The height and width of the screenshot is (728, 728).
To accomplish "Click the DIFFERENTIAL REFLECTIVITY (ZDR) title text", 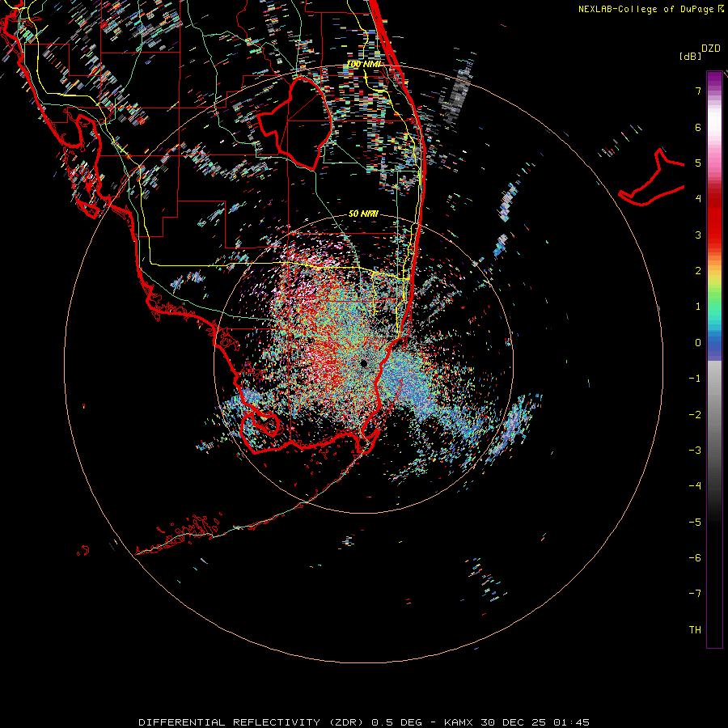I will pyautogui.click(x=252, y=722).
